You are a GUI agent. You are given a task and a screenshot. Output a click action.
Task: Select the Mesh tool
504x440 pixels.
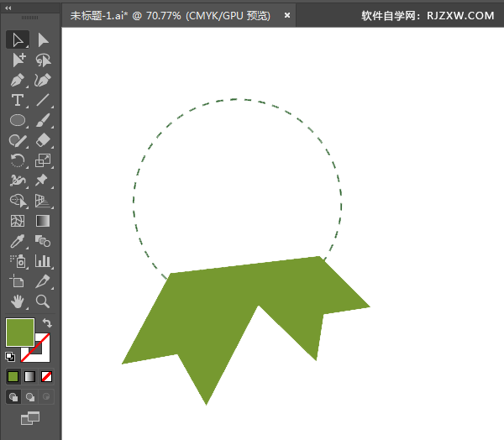(x=18, y=221)
